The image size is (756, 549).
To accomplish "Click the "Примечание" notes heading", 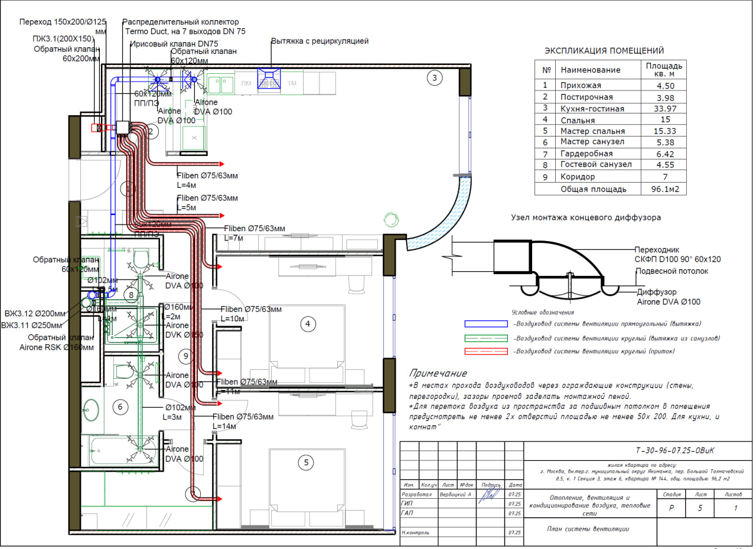I will 438,373.
